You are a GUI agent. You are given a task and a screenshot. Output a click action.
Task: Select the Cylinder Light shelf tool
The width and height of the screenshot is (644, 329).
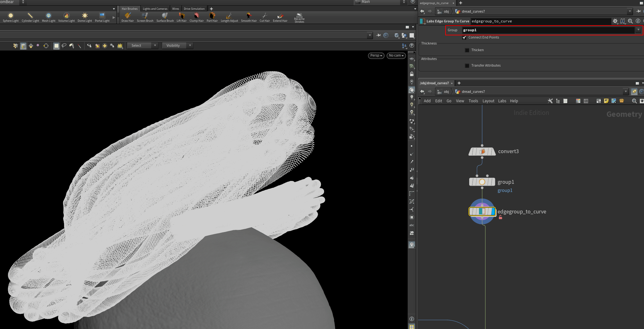[30, 17]
